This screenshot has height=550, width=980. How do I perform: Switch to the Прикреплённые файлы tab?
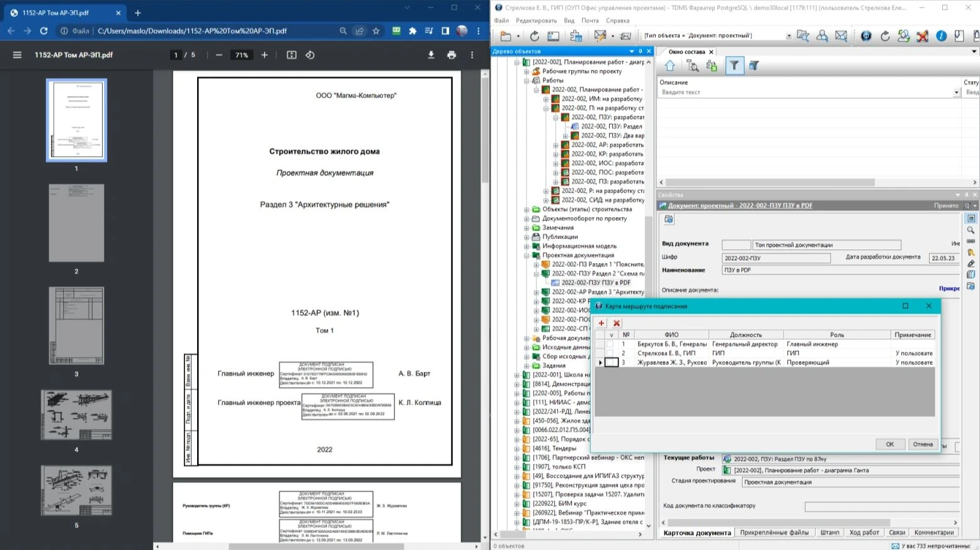tap(774, 532)
